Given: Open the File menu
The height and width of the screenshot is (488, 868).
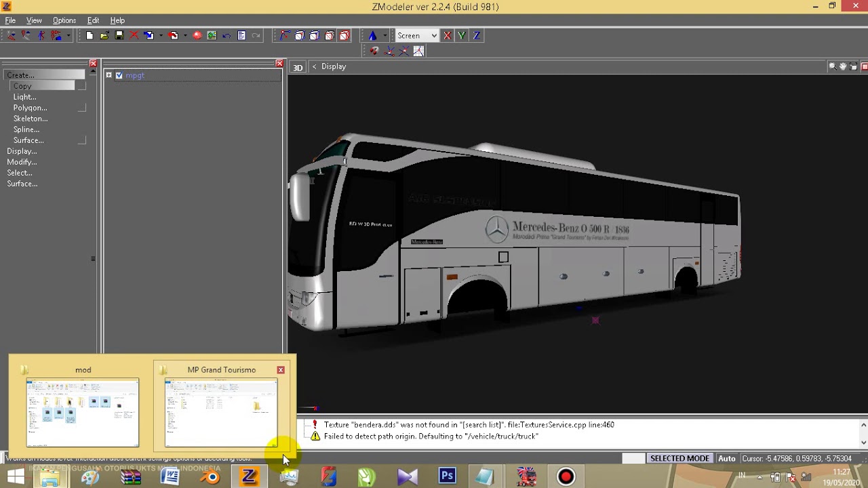Looking at the screenshot, I should tap(10, 20).
